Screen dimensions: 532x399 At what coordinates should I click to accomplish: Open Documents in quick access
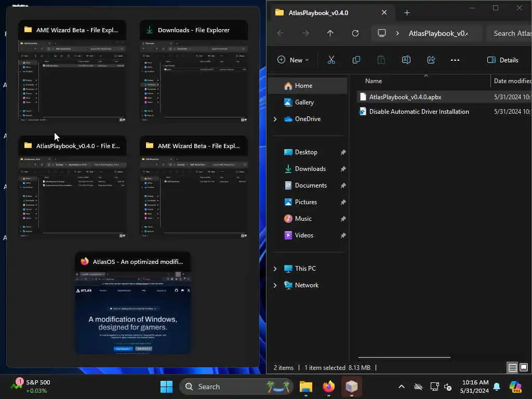(x=308, y=185)
